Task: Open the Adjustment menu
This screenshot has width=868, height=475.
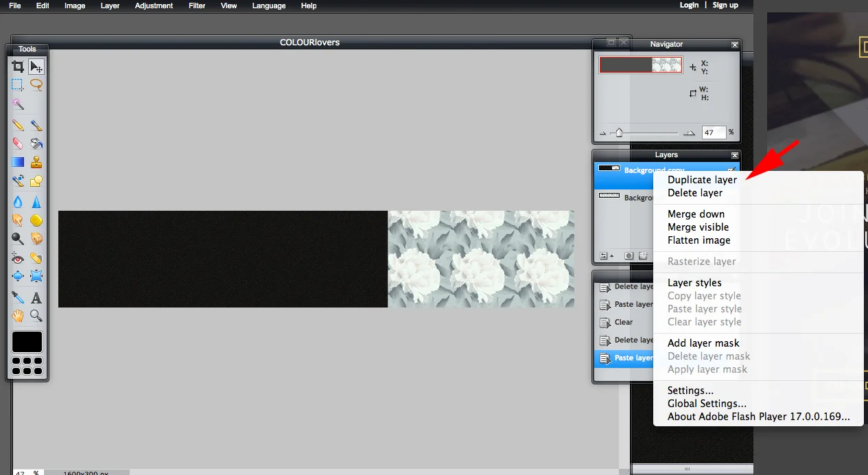Action: [154, 5]
